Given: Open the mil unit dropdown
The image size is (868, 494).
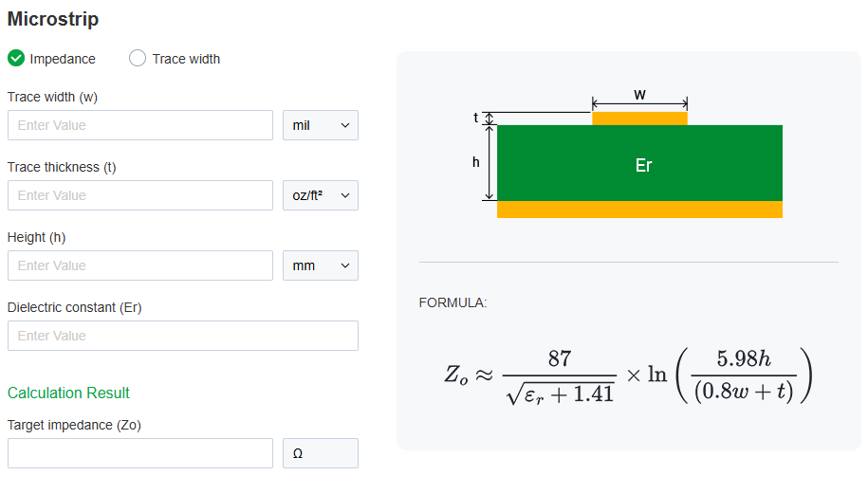Looking at the screenshot, I should click(x=321, y=125).
